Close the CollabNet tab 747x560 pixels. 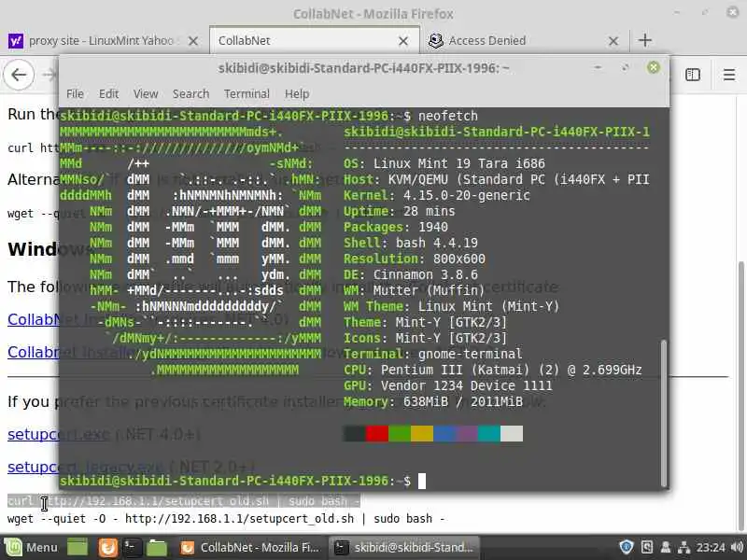coord(403,41)
